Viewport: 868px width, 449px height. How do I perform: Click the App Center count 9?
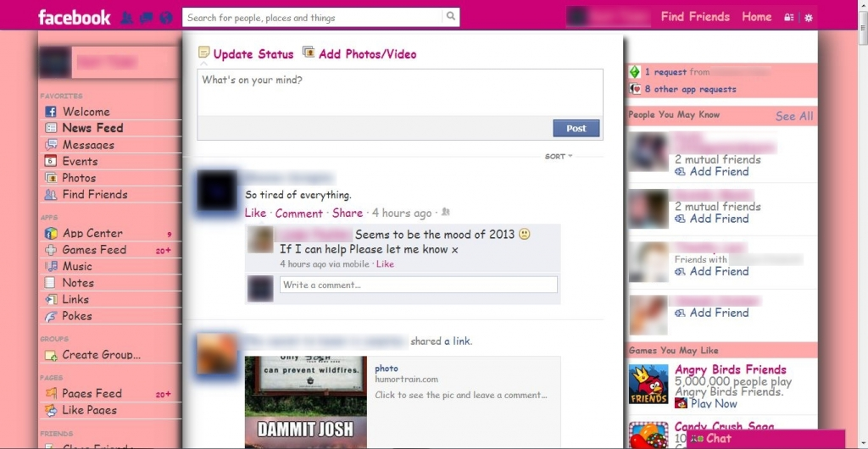[170, 235]
